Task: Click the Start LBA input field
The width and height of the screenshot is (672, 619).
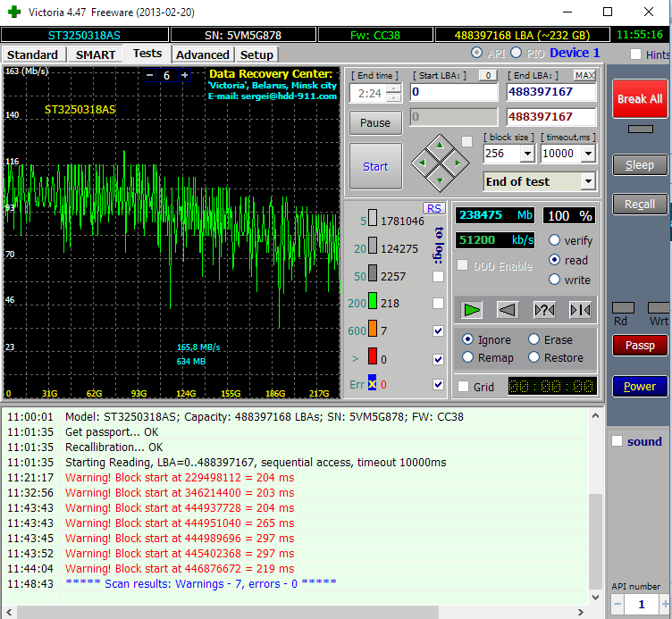Action: [x=453, y=92]
